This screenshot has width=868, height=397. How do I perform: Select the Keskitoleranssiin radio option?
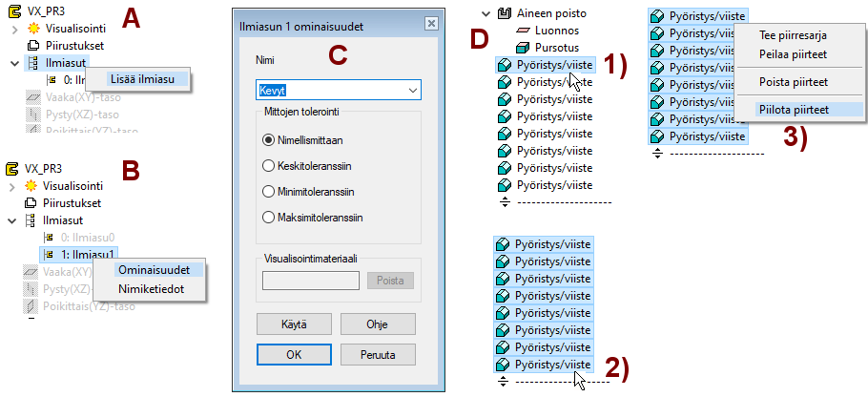(x=268, y=165)
